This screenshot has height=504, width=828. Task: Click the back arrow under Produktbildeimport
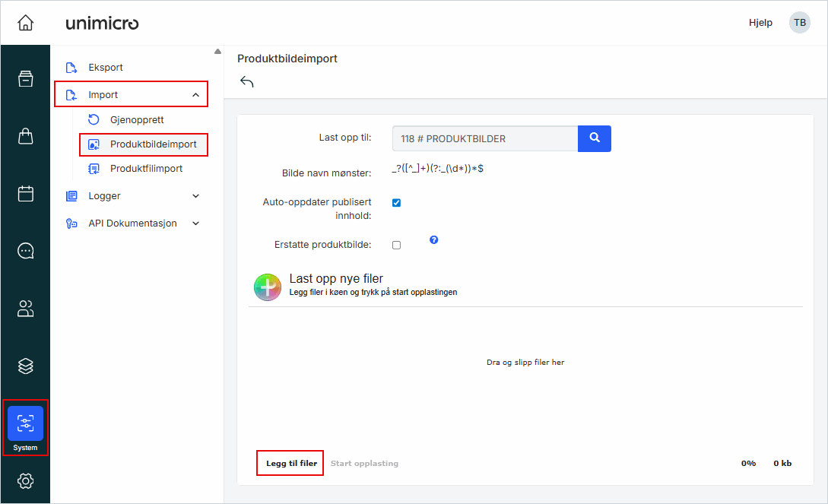click(246, 82)
